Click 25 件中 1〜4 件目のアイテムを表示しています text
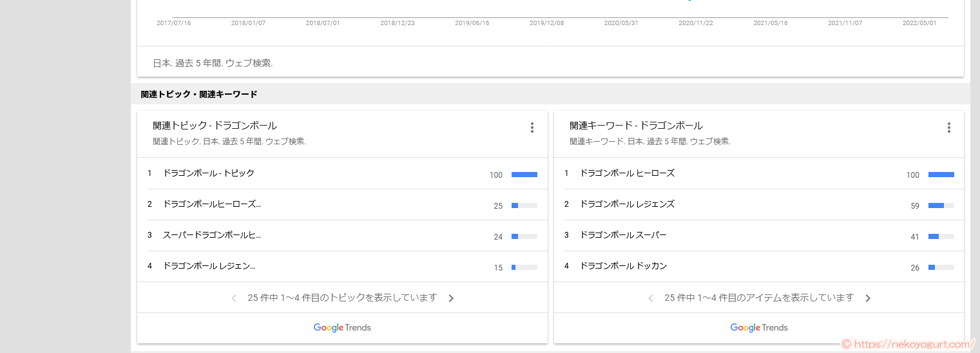 tap(759, 298)
